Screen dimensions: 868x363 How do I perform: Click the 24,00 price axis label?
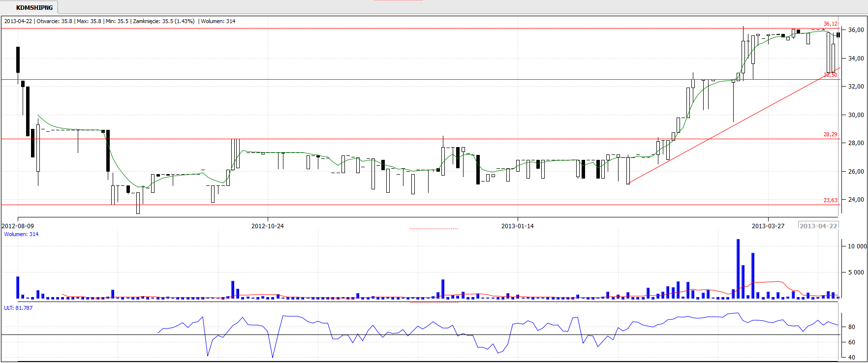[x=856, y=200]
